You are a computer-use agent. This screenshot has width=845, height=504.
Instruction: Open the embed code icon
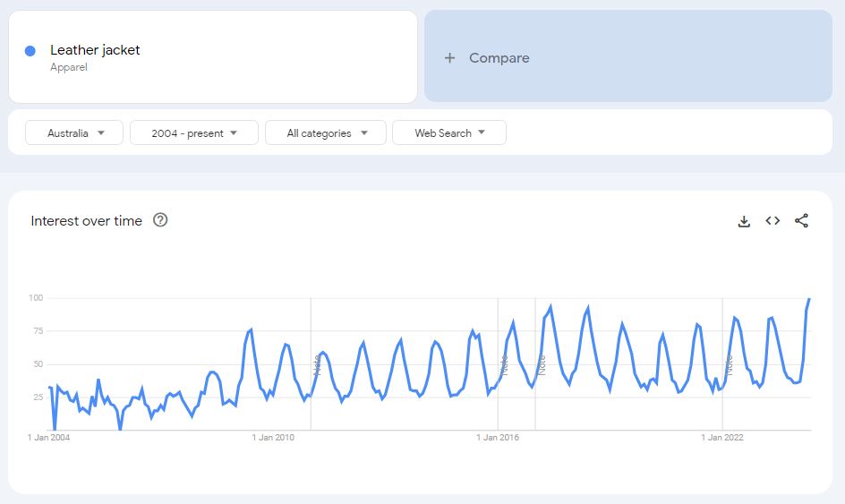click(772, 220)
